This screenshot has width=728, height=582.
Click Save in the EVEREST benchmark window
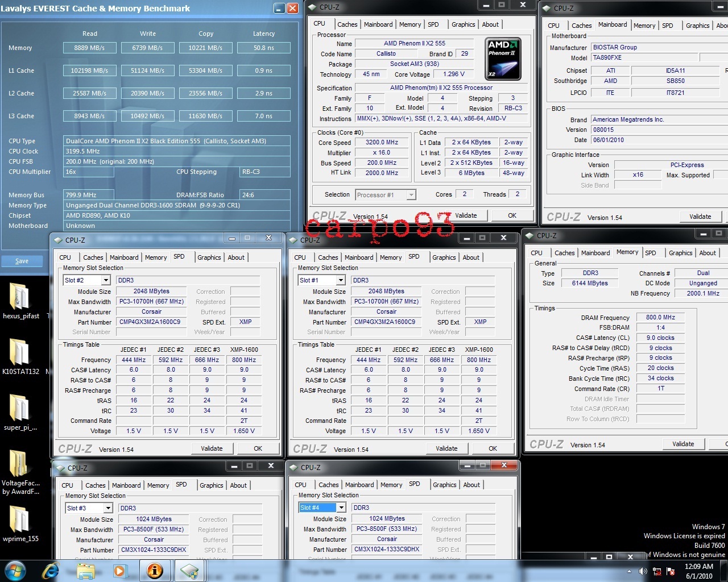tap(22, 261)
